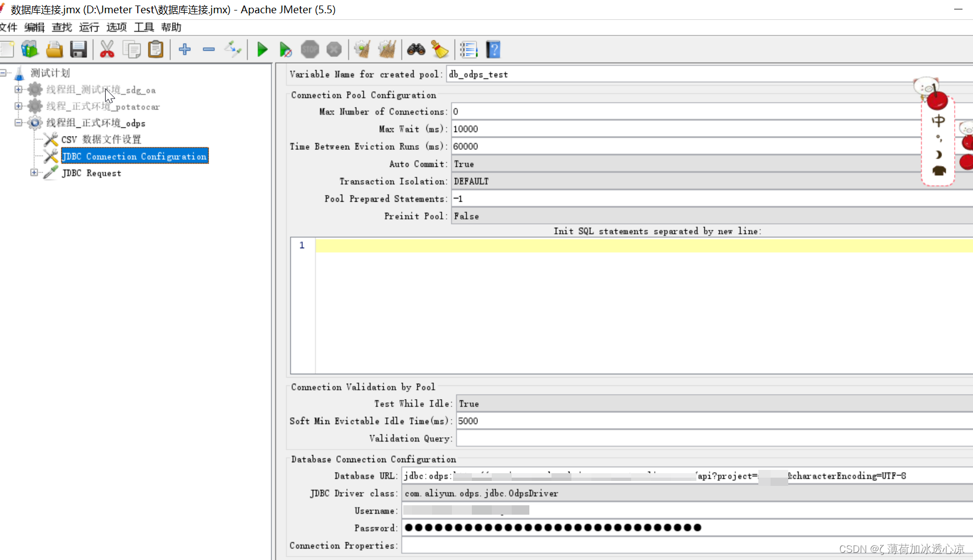Collapse the 测试计划 root node

click(3, 72)
